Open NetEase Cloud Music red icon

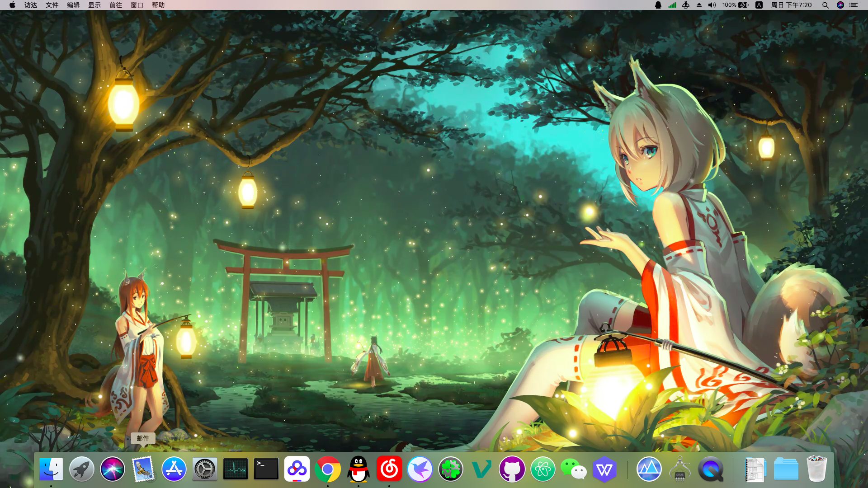coord(389,469)
